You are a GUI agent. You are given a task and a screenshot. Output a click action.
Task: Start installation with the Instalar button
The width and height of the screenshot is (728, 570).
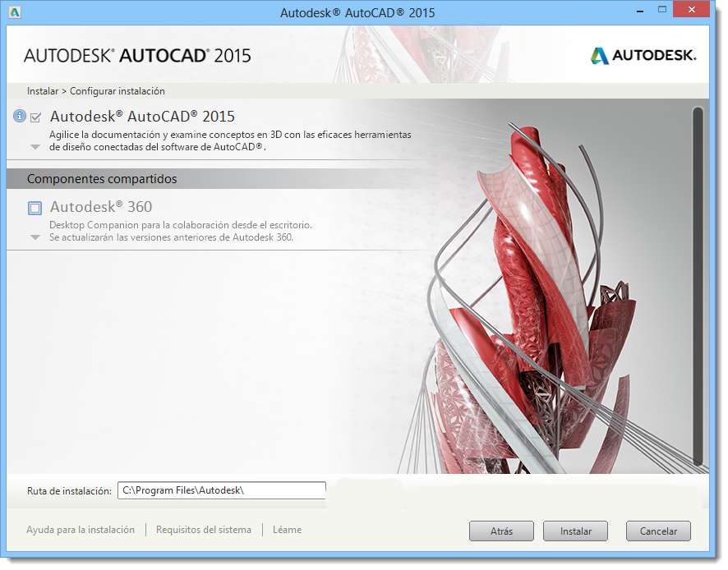coord(576,531)
